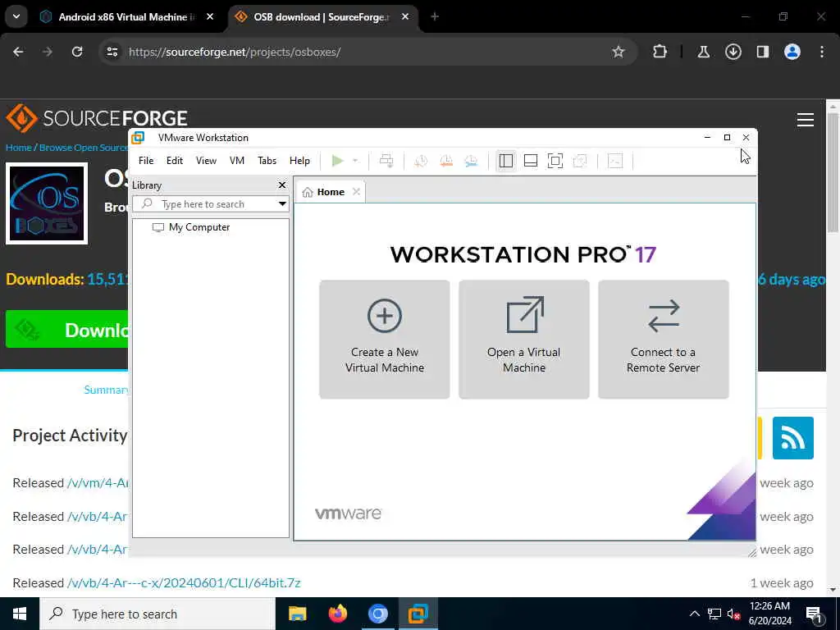Toggle the browser side panel icon
This screenshot has width=840, height=630.
762,52
